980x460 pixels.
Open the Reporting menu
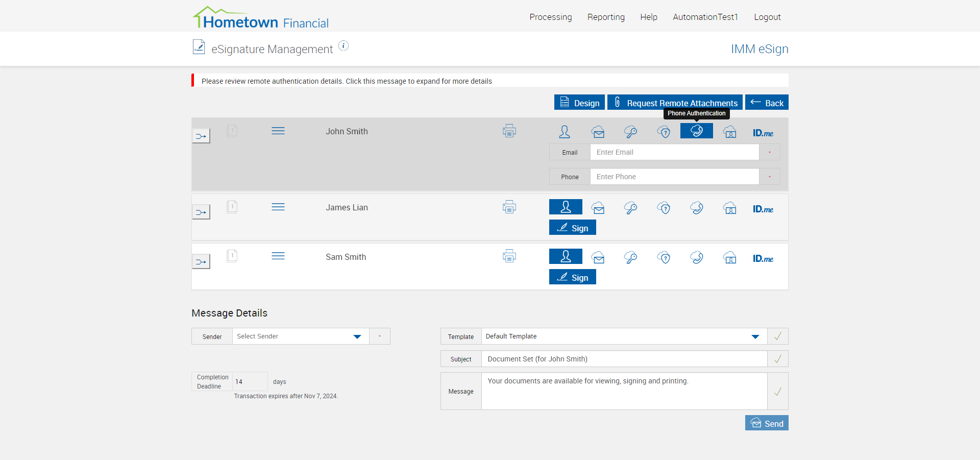(x=606, y=17)
